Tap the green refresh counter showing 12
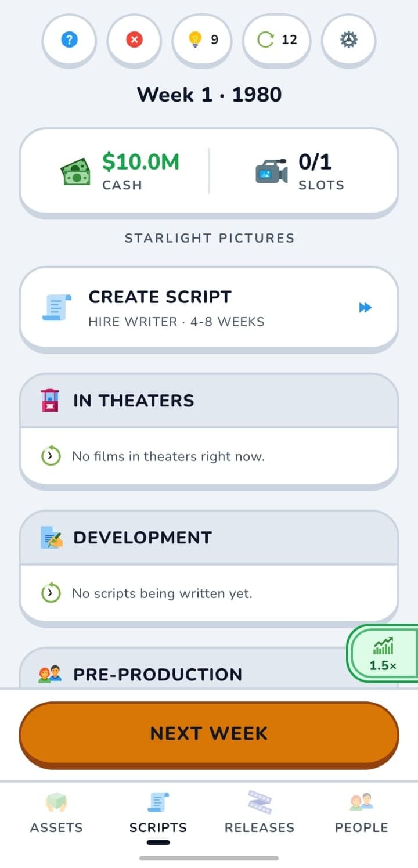Viewport: 418px width, 868px height. click(x=278, y=40)
